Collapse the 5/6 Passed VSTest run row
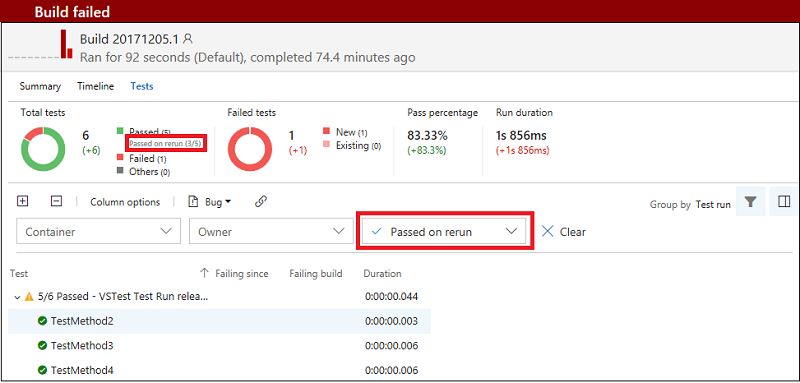Image resolution: width=800 pixels, height=383 pixels. (17, 297)
